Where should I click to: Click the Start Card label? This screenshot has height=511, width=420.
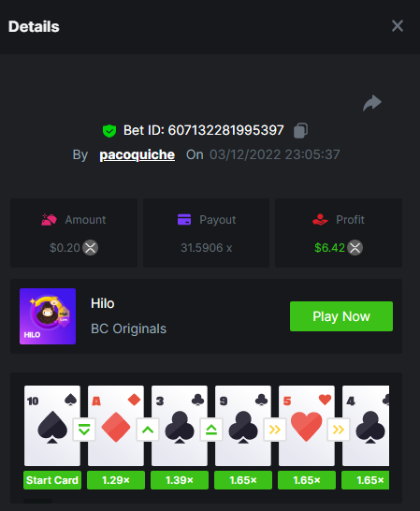point(52,480)
